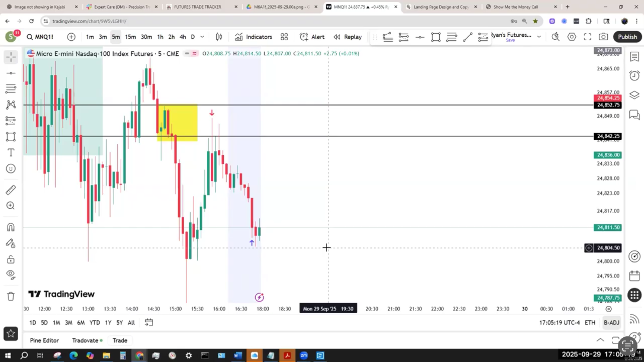Select the ruler measure tool
The image size is (644, 362).
coord(11,190)
